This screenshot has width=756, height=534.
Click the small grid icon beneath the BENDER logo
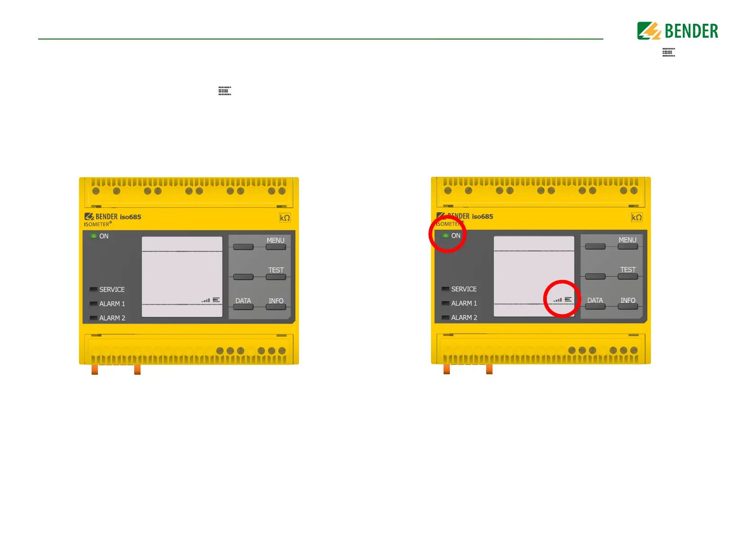pos(668,53)
